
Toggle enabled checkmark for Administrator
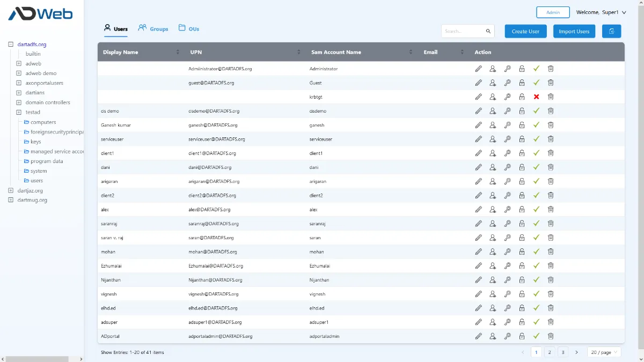pyautogui.click(x=536, y=69)
